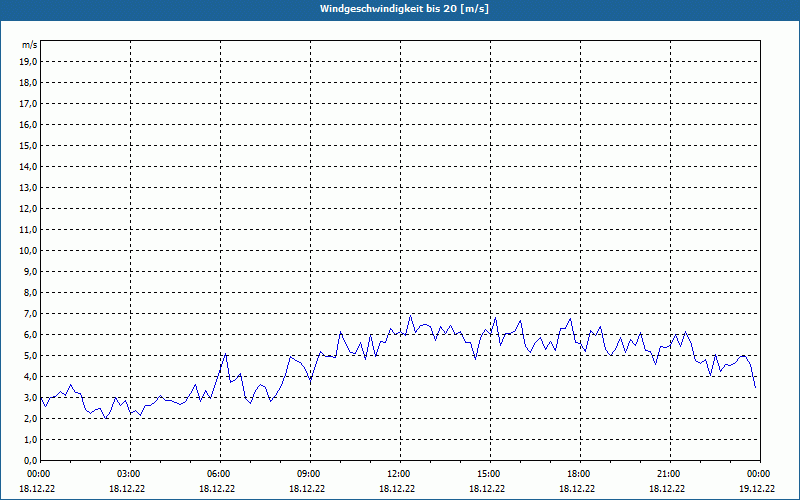
Task: Click the 18.12.22 date under 12:00
Action: (x=397, y=489)
